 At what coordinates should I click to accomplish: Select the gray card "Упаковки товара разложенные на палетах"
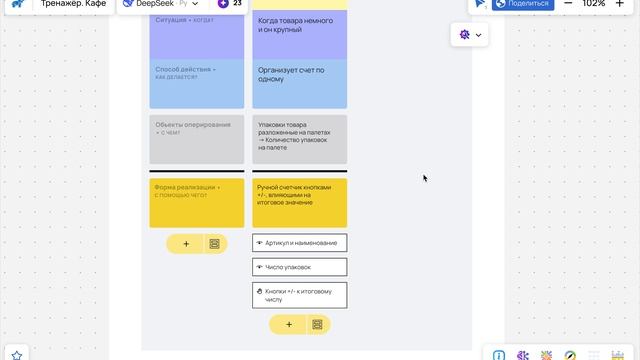click(300, 139)
